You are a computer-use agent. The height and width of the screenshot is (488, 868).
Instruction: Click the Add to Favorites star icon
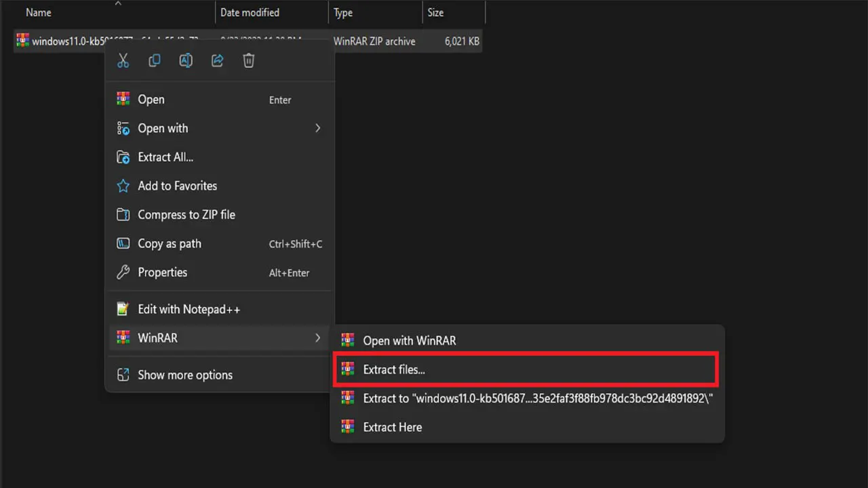point(123,186)
